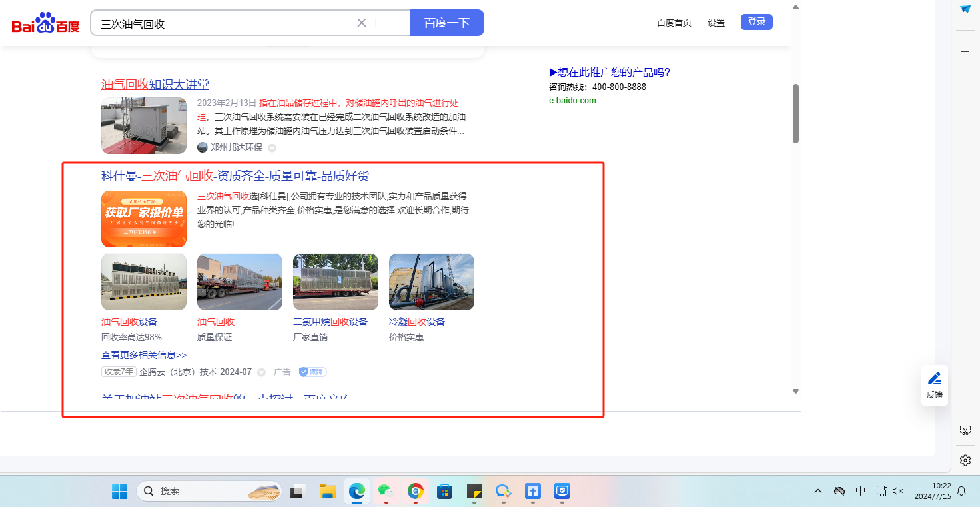Viewport: 980px width, 507px height.
Task: Expand dropdown arrow beside 郑州邦达环保
Action: pyautogui.click(x=272, y=148)
